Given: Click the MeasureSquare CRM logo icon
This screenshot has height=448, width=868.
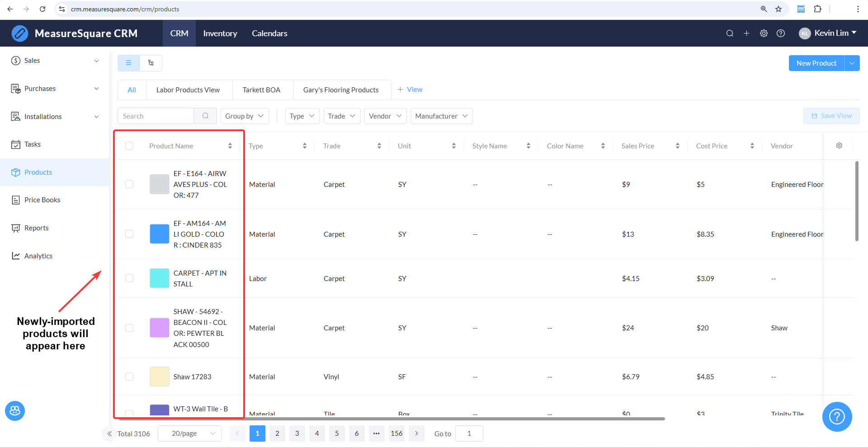Looking at the screenshot, I should pyautogui.click(x=20, y=33).
